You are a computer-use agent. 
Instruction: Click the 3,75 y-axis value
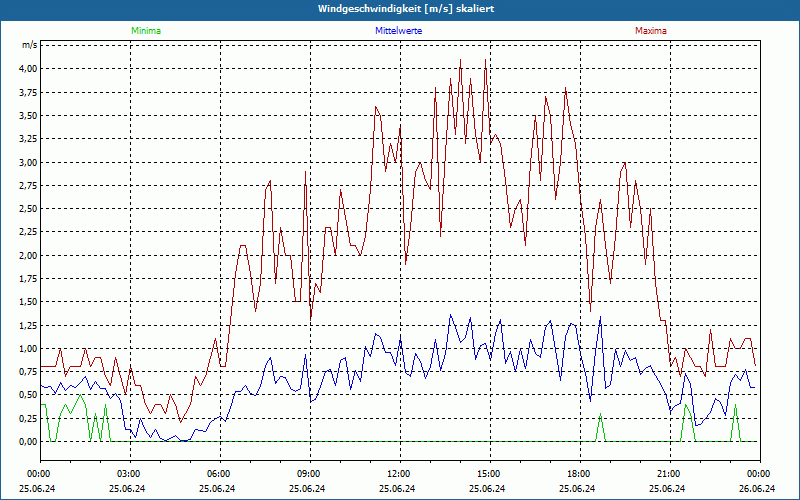[x=28, y=92]
